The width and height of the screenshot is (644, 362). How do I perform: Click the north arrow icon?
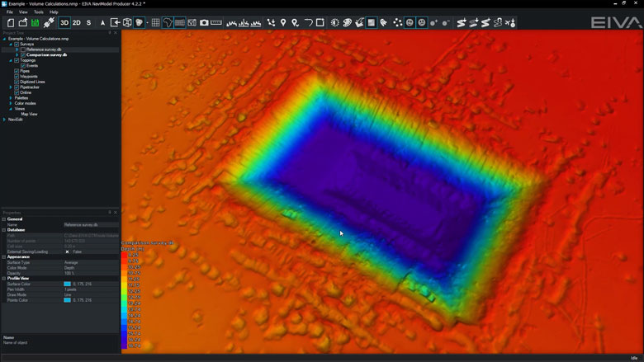102,23
